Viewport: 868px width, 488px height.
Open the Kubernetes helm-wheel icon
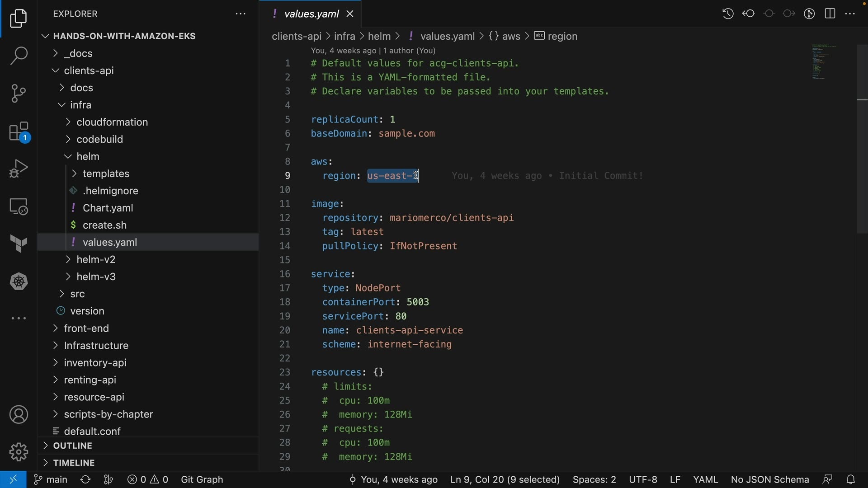tap(19, 282)
